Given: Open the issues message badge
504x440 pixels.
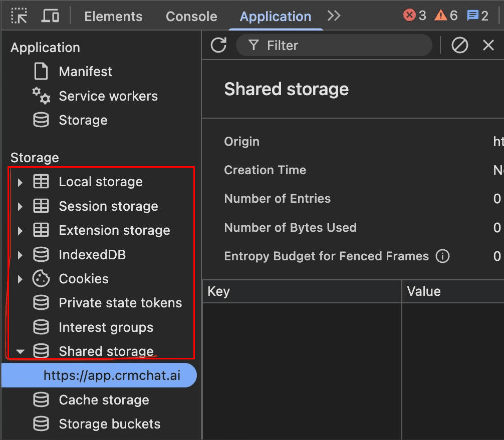Looking at the screenshot, I should pyautogui.click(x=477, y=16).
